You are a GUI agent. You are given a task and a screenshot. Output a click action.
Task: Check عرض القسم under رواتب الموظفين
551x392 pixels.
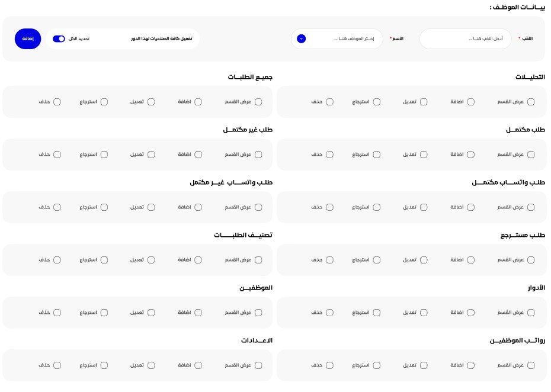(x=531, y=365)
